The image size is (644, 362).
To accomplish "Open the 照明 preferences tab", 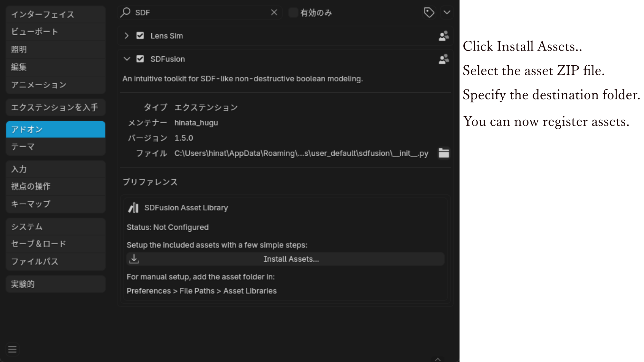I will click(56, 49).
